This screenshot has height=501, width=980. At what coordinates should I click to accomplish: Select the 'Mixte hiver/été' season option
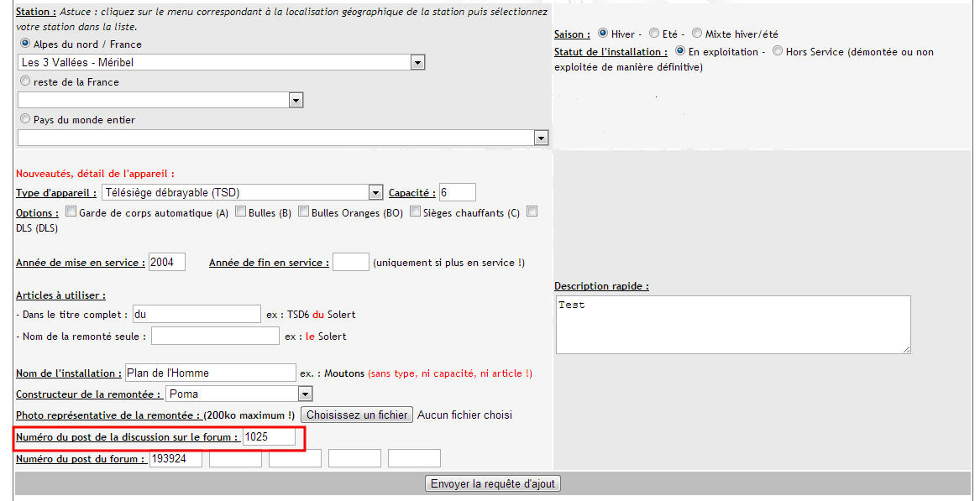pos(697,34)
